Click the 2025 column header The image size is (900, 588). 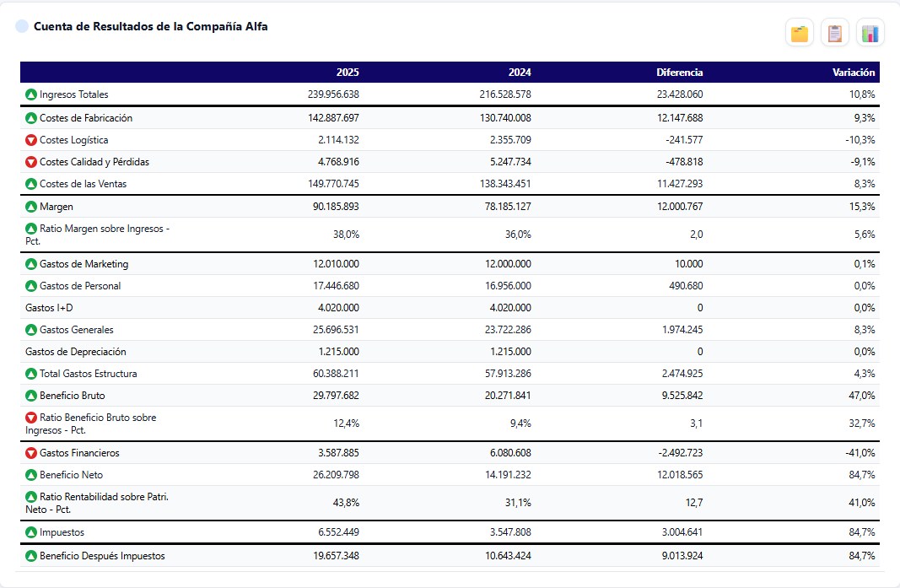pyautogui.click(x=348, y=73)
